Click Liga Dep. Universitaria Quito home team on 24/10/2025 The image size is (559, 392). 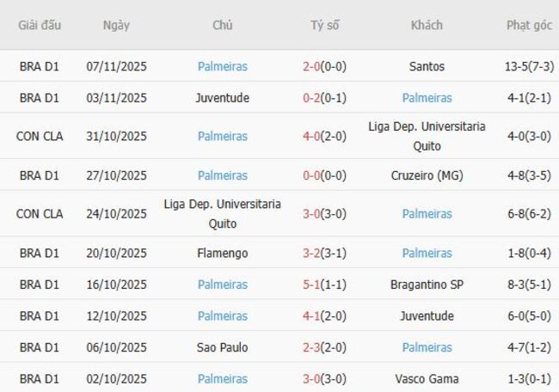pos(222,214)
